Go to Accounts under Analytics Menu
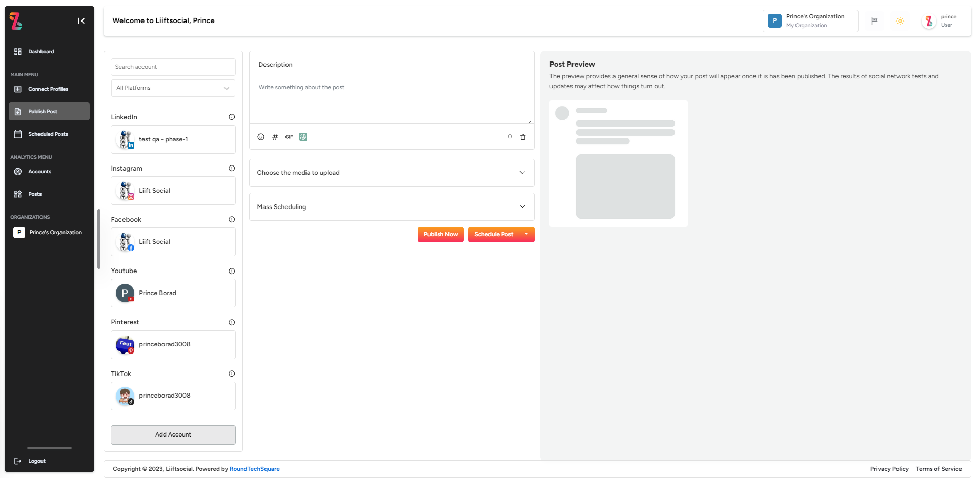Image resolution: width=980 pixels, height=478 pixels. click(x=39, y=171)
